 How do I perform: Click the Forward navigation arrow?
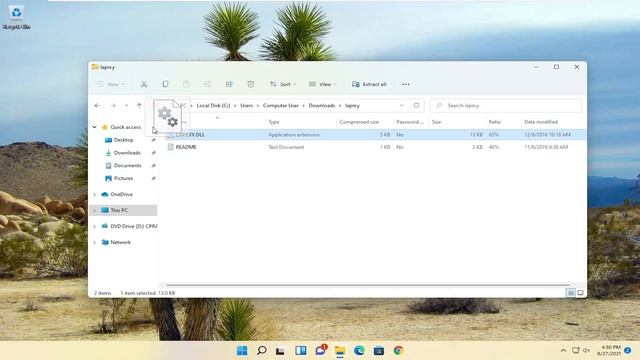tap(113, 105)
